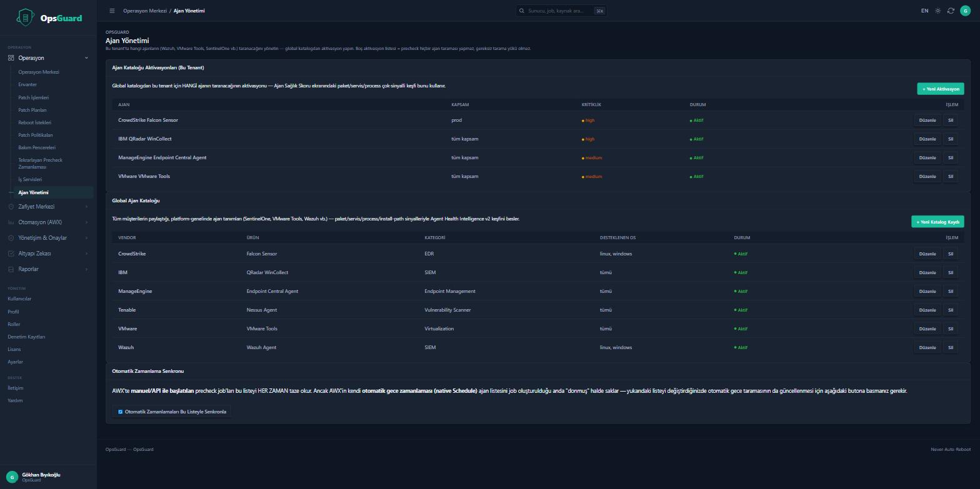The width and height of the screenshot is (980, 489).
Task: Click the Otomasyon (AWX) chart icon
Action: click(x=11, y=222)
